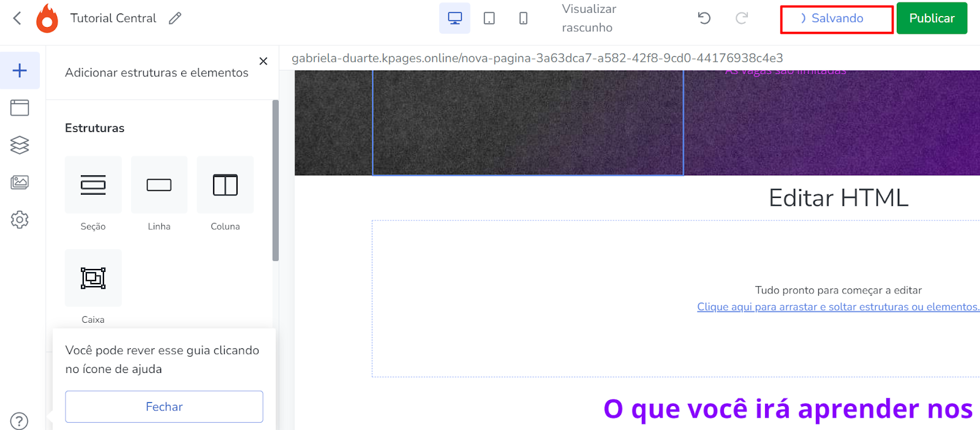Open the pages panel icon
The height and width of the screenshot is (430, 980).
[x=20, y=108]
